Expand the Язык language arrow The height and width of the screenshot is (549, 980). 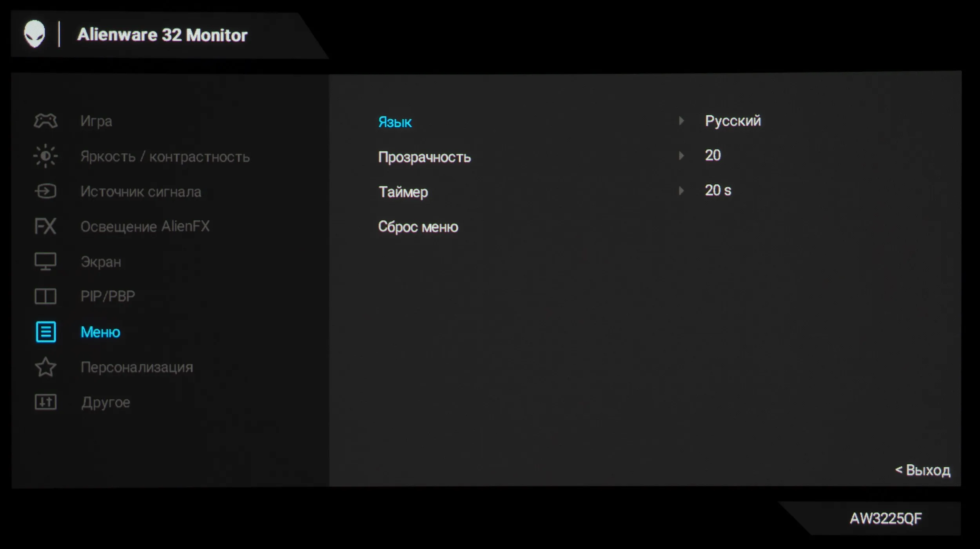point(681,121)
